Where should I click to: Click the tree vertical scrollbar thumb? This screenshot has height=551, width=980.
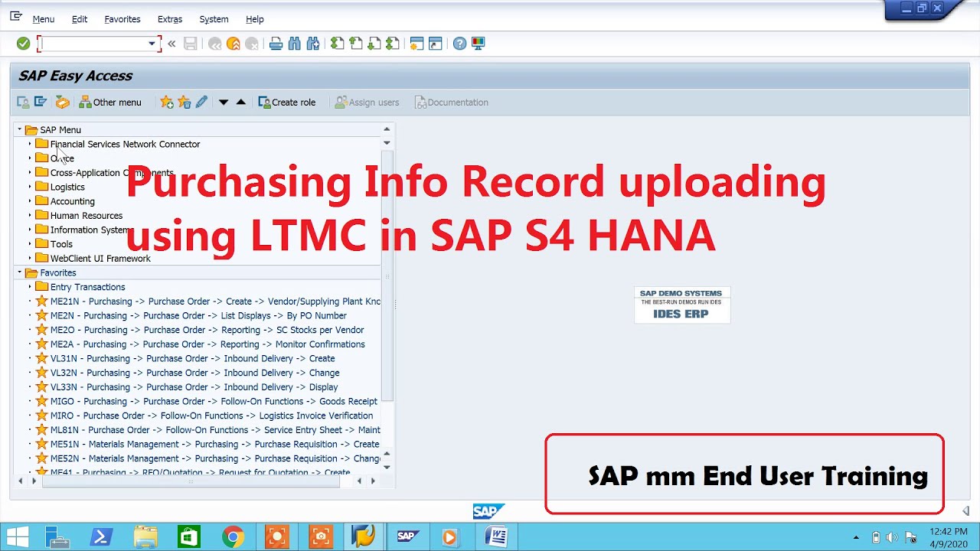click(x=387, y=275)
